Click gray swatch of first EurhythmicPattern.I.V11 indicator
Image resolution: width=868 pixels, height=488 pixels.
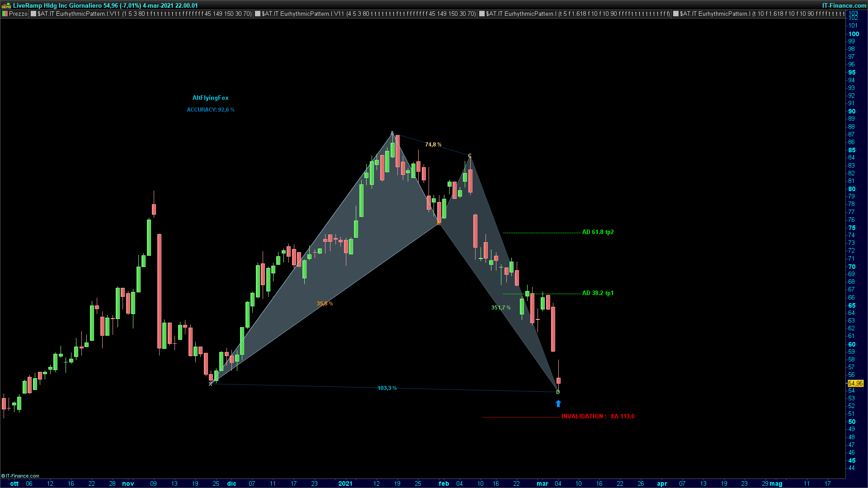33,14
